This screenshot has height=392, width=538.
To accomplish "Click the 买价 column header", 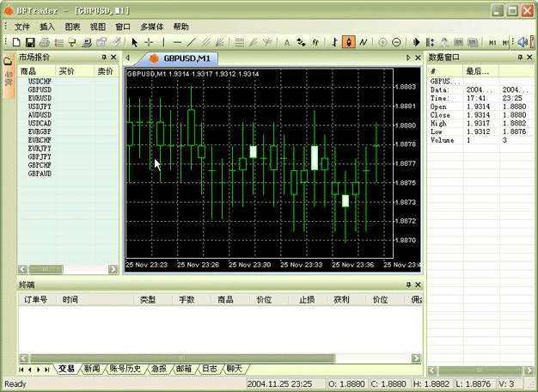I will (x=75, y=71).
